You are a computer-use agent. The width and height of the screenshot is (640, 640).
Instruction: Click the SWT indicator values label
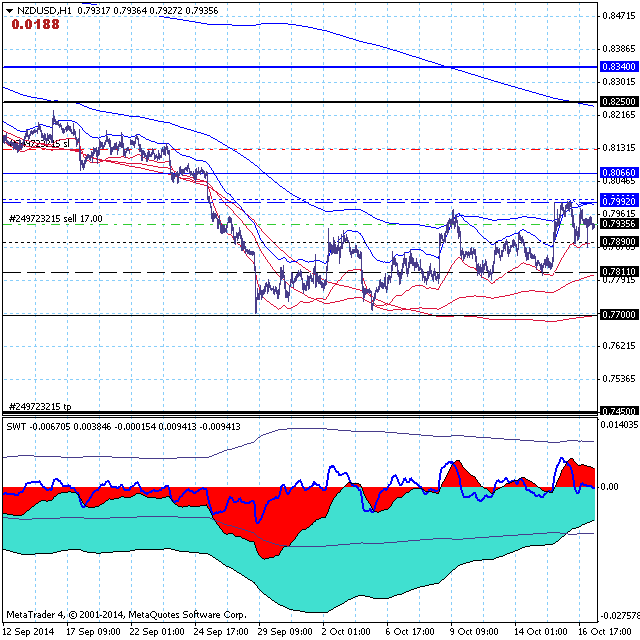pos(124,427)
